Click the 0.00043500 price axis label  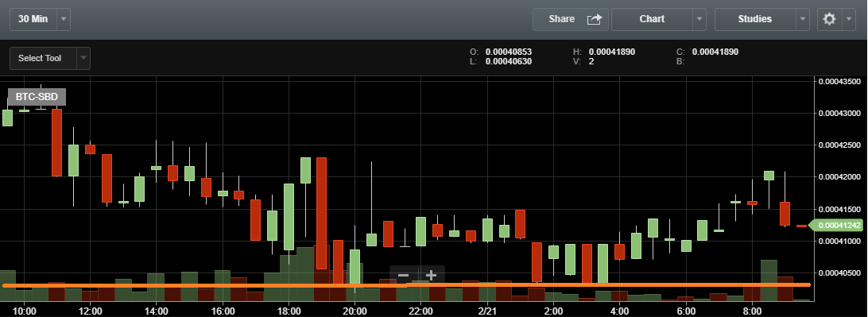point(839,81)
